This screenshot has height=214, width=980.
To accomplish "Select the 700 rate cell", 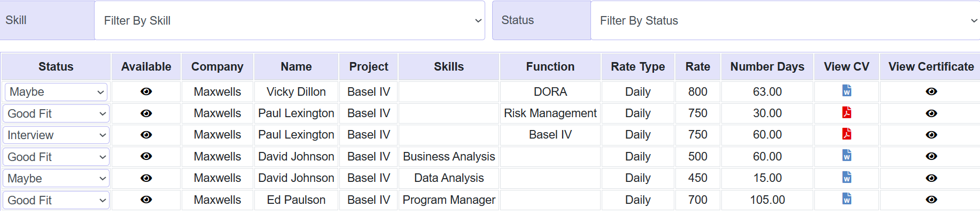I will (698, 200).
